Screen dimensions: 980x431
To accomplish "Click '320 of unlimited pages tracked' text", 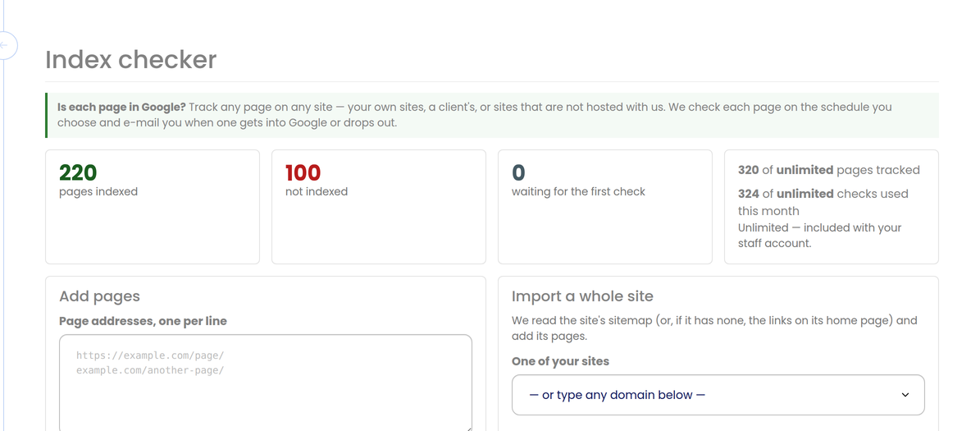I will pyautogui.click(x=829, y=169).
